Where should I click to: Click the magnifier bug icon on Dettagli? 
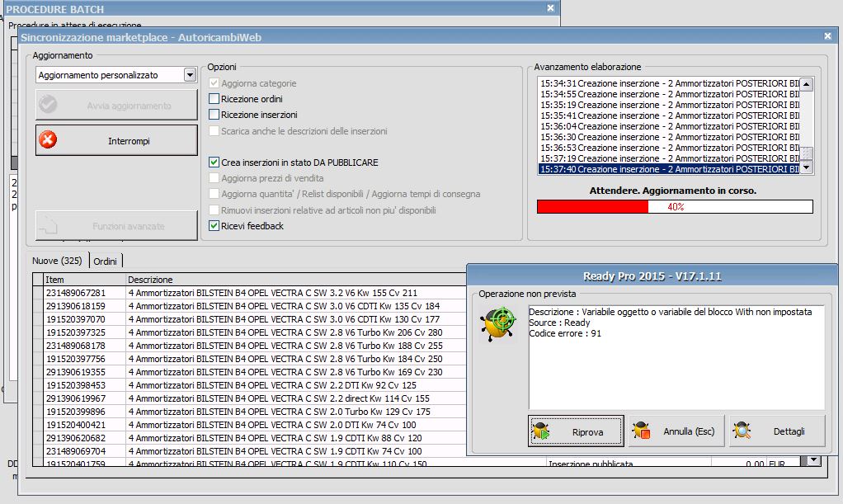[742, 431]
